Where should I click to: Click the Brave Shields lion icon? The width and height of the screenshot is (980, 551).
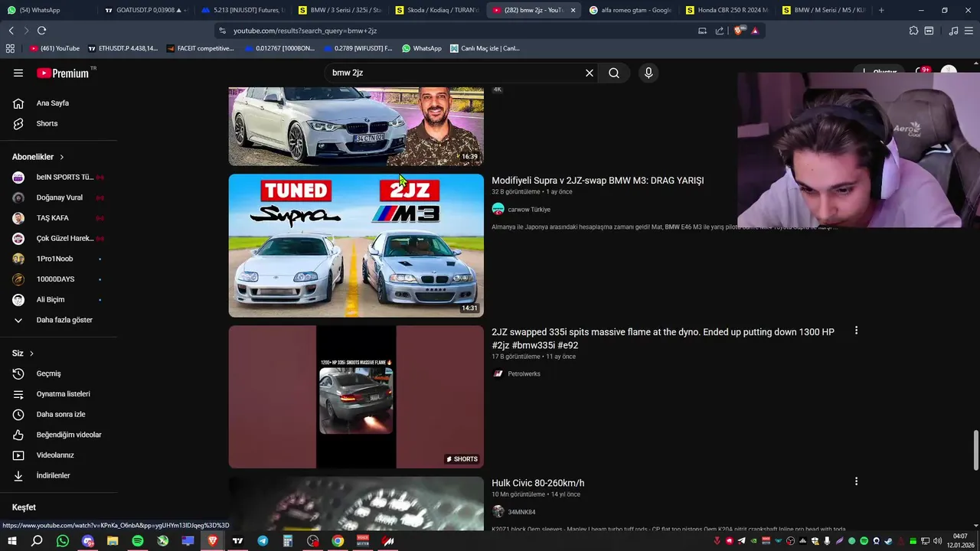point(738,31)
